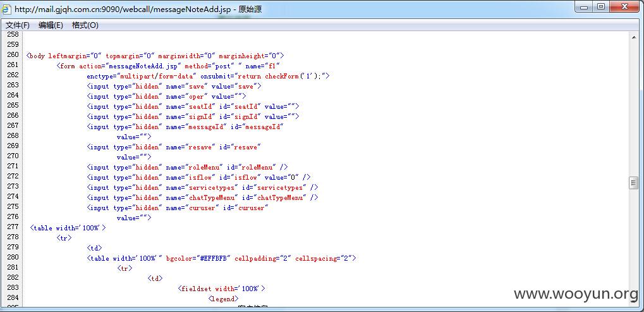Viewport: 644px width, 312px height.
Task: Click scrollbar track below the thumb
Action: 634,247
